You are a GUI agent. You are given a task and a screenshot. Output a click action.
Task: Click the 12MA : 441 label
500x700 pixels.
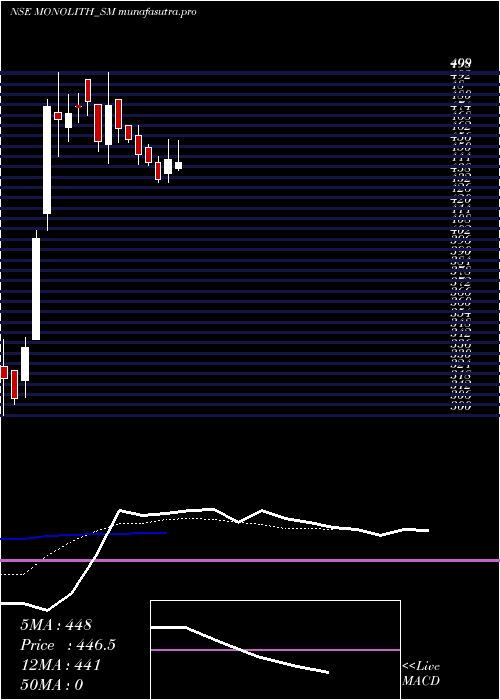60,665
